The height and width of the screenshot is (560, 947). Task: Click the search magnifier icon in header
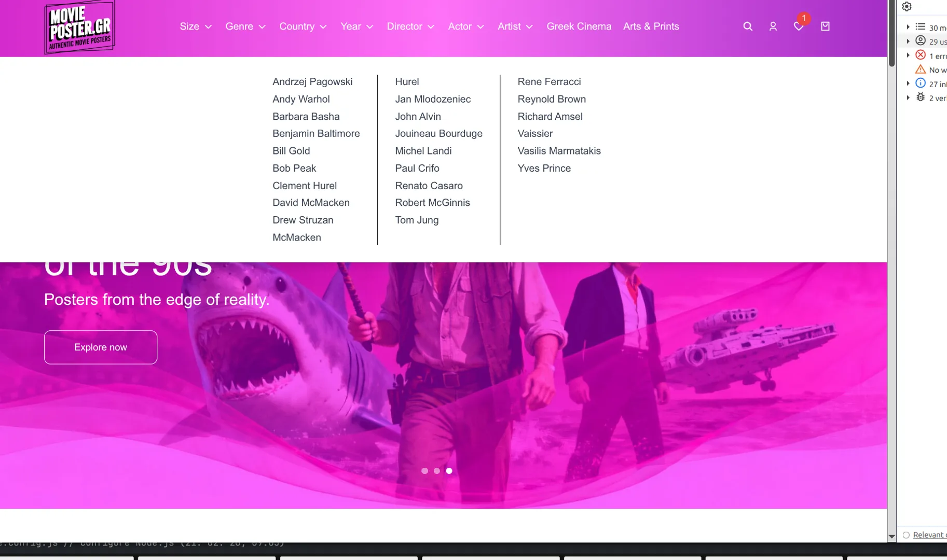[x=747, y=26]
